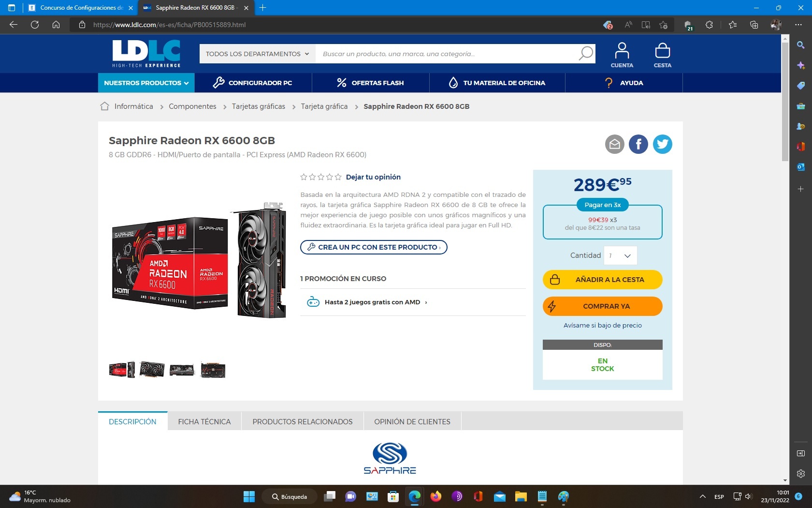Open the Cesta shopping basket icon
The height and width of the screenshot is (508, 812).
tap(662, 54)
